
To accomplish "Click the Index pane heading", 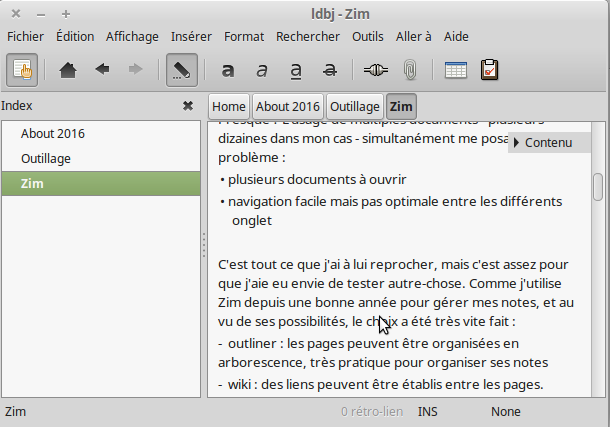I will 17,105.
